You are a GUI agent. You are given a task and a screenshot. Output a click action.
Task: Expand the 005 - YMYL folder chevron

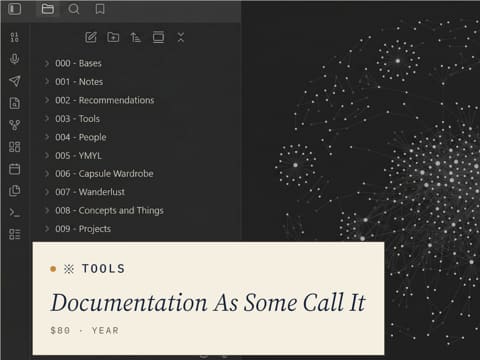point(47,155)
